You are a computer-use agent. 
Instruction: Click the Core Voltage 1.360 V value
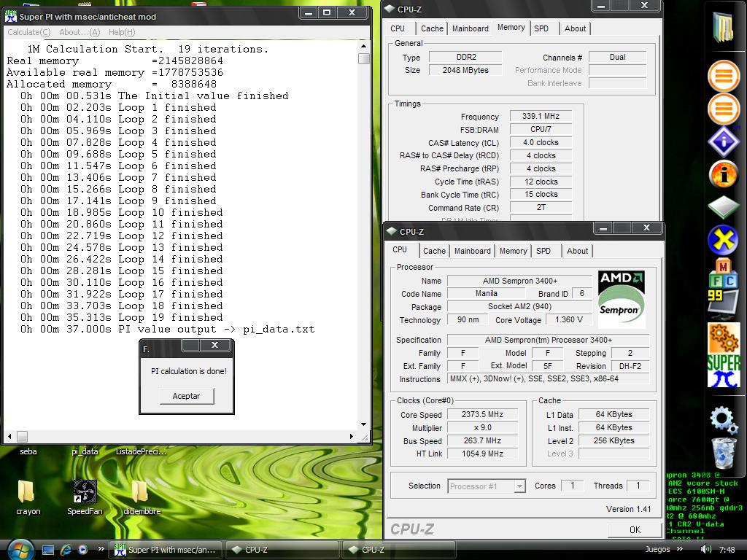click(569, 319)
